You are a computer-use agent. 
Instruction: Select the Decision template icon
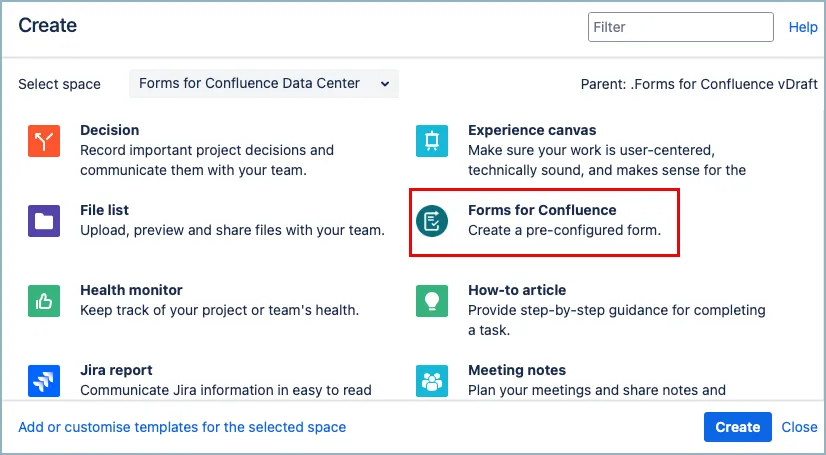point(44,141)
